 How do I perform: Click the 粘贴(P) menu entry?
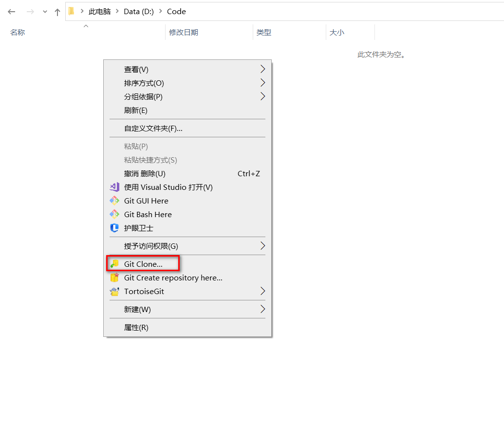[187, 147]
